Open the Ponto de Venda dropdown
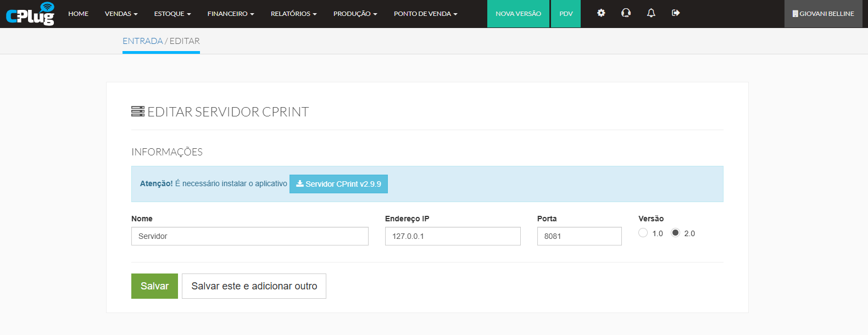 (426, 14)
